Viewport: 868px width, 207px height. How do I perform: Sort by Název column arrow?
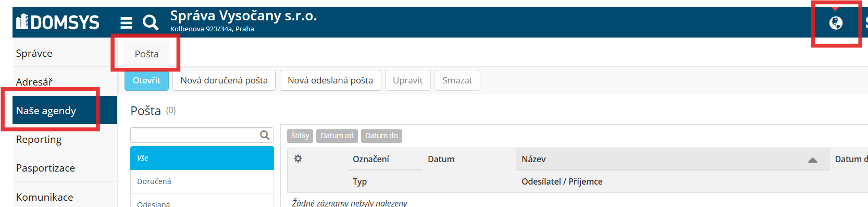[812, 160]
